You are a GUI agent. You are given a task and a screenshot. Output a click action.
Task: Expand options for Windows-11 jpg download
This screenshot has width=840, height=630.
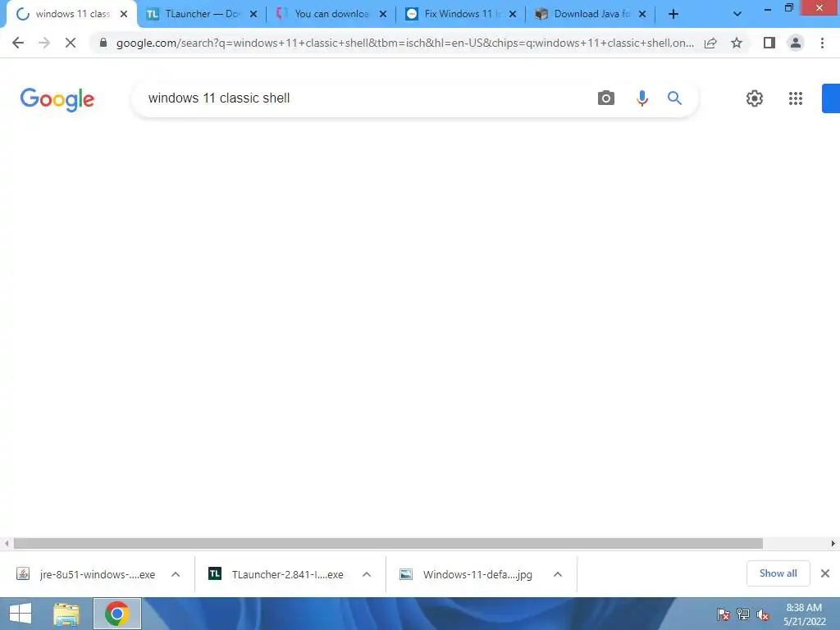(x=558, y=574)
